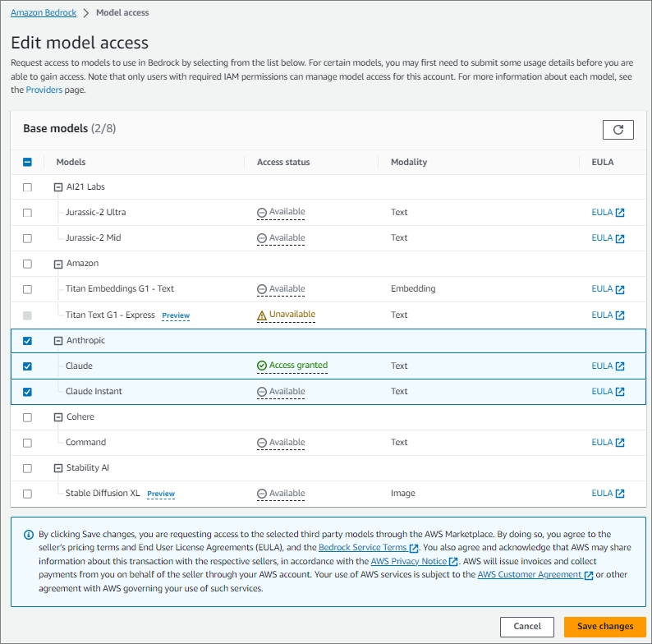Uncheck the Anthropic provider checkbox
This screenshot has height=644, width=652.
(x=27, y=341)
